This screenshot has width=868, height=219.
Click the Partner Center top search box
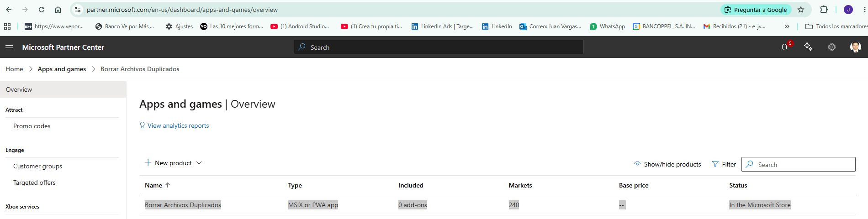(439, 47)
